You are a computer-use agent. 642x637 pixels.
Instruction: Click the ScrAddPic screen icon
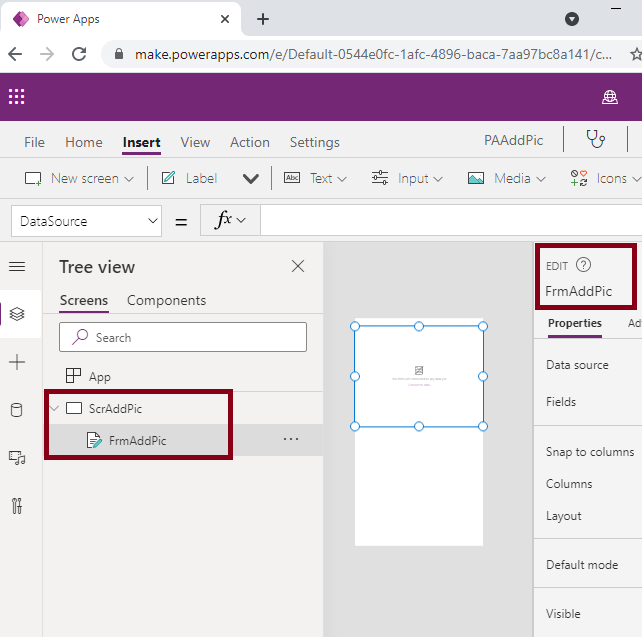[x=74, y=408]
